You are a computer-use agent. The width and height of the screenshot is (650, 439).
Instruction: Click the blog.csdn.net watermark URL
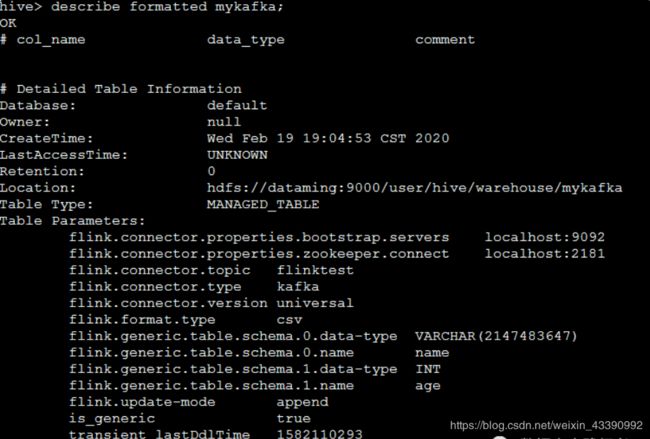coord(545,425)
